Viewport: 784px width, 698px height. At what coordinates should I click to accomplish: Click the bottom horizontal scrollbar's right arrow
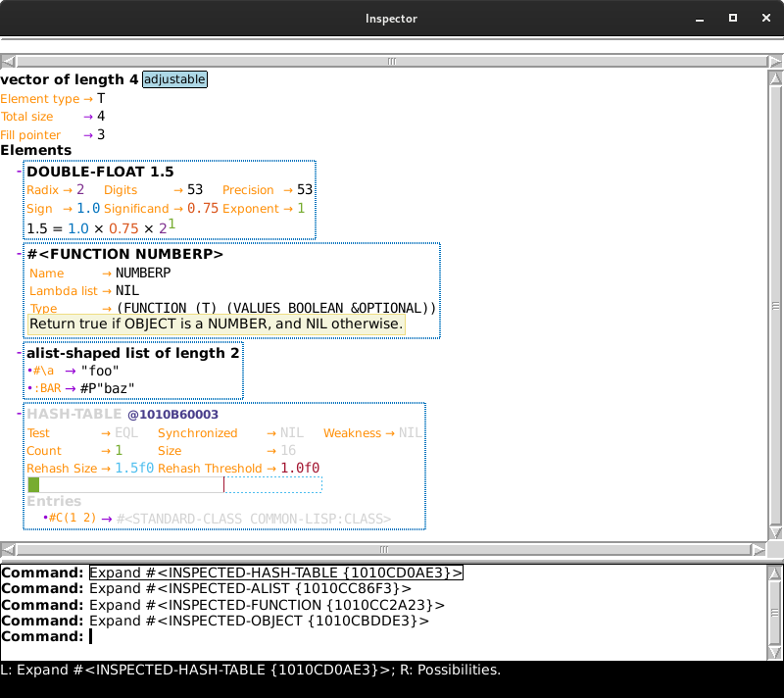tap(760, 550)
